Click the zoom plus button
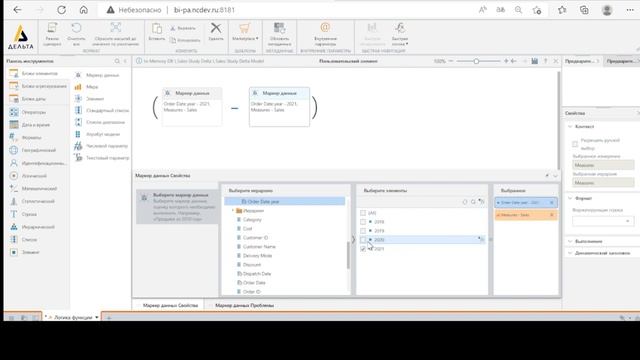The width and height of the screenshot is (640, 360). point(506,61)
